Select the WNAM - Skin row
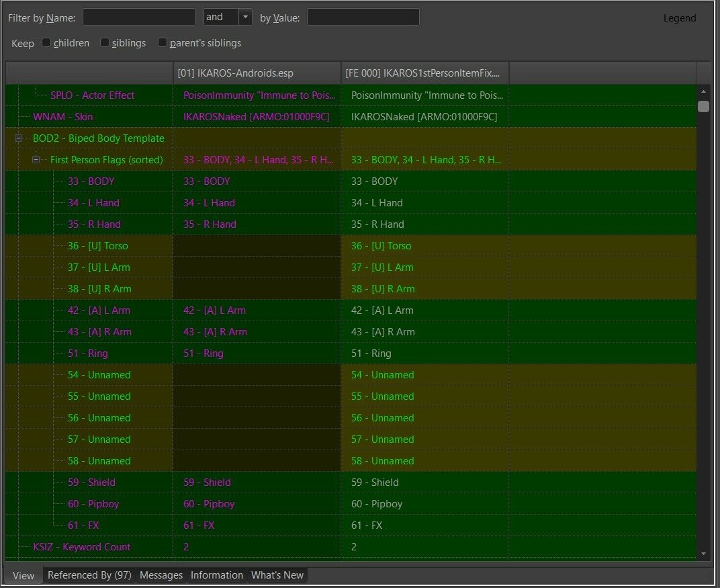The height and width of the screenshot is (588, 720). click(x=351, y=117)
